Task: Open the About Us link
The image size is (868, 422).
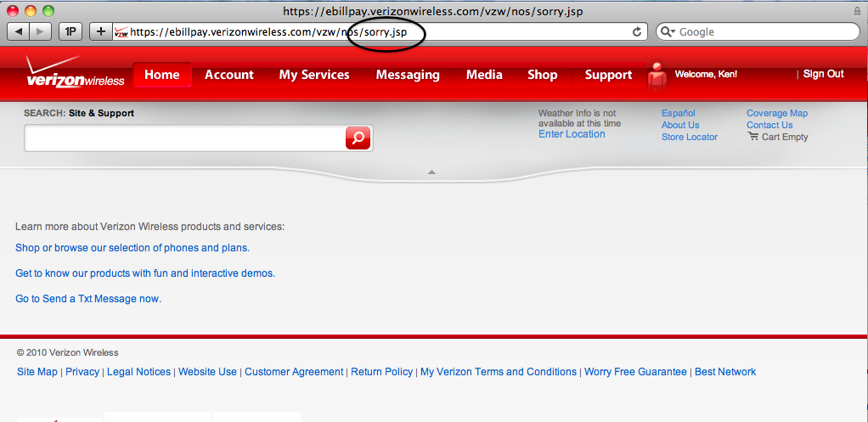Action: [x=680, y=125]
